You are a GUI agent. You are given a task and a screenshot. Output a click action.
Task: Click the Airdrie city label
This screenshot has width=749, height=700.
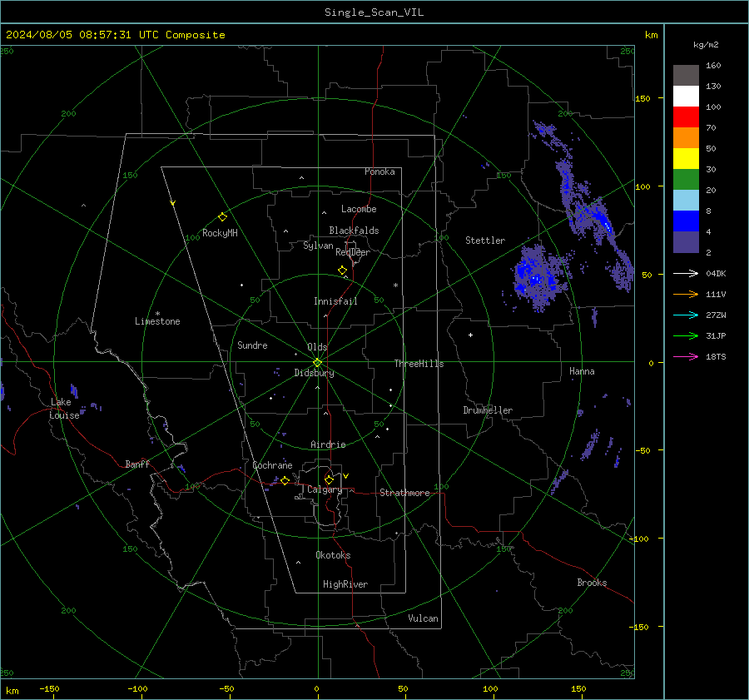pyautogui.click(x=328, y=444)
